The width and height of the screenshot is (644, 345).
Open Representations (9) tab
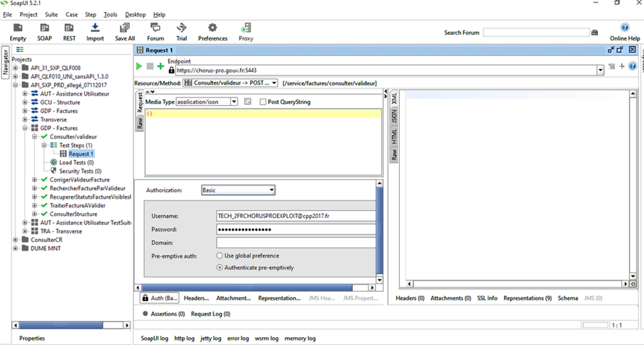pos(528,298)
